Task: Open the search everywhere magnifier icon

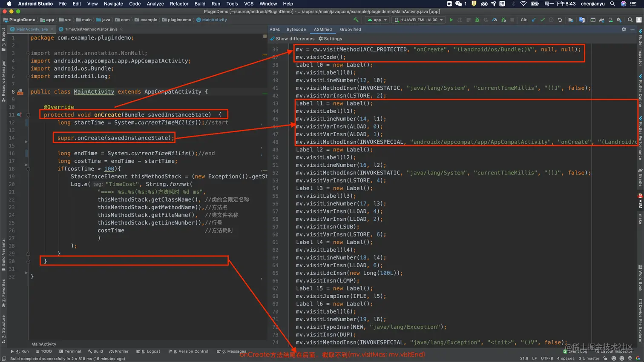Action: 630,20
